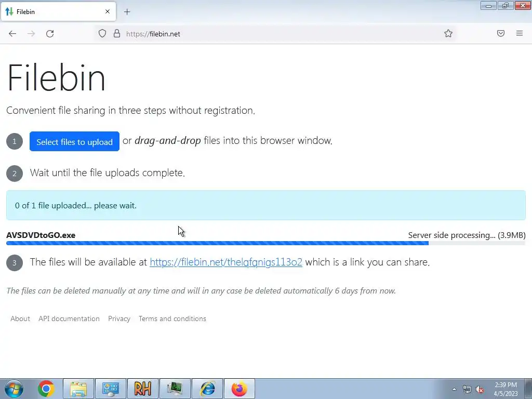Image resolution: width=532 pixels, height=399 pixels.
Task: Click the large Filebin heading
Action: point(56,77)
